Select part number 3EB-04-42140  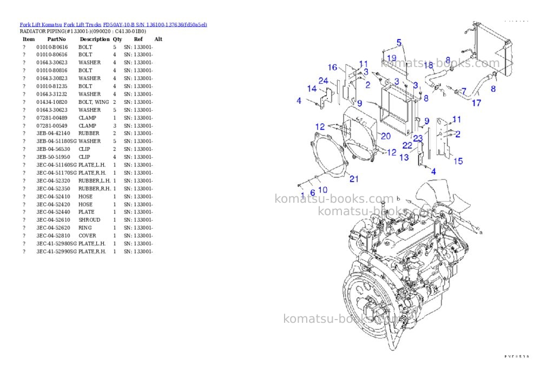pos(54,134)
